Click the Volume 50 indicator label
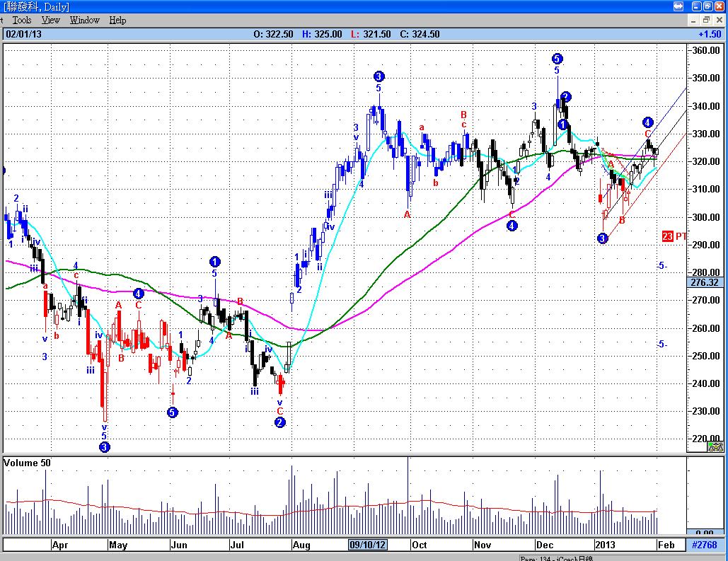Screen dimensions: 728x561 [x=27, y=463]
